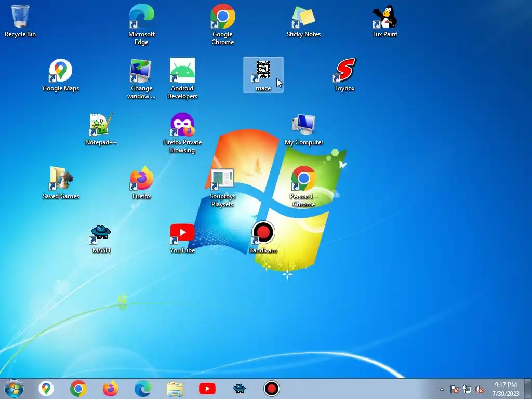Select the Google Chrome desktop shortcut
Screen dimensions: 532x399
[x=222, y=24]
